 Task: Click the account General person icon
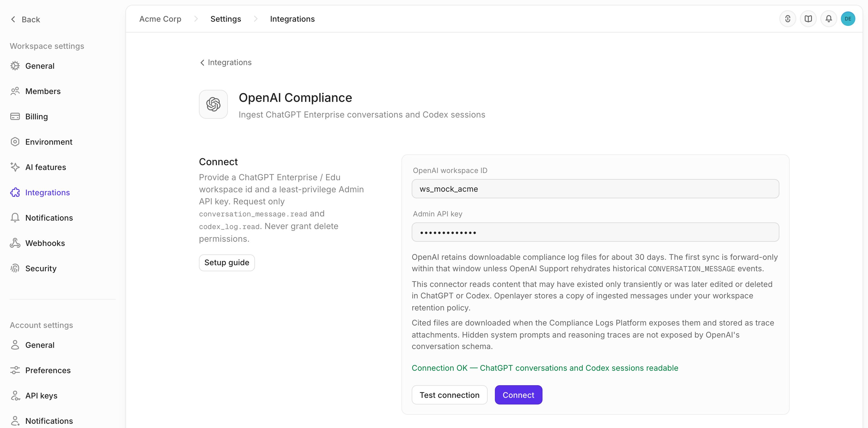tap(15, 345)
